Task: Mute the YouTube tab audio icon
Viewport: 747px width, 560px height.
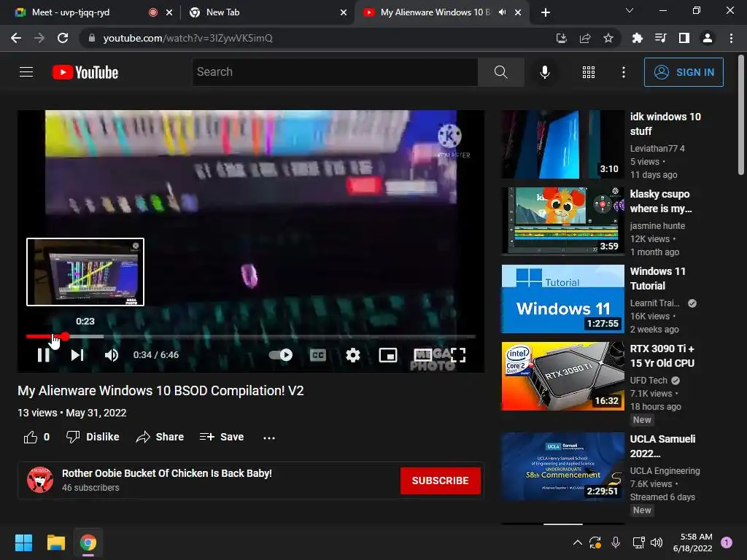Action: [x=502, y=12]
